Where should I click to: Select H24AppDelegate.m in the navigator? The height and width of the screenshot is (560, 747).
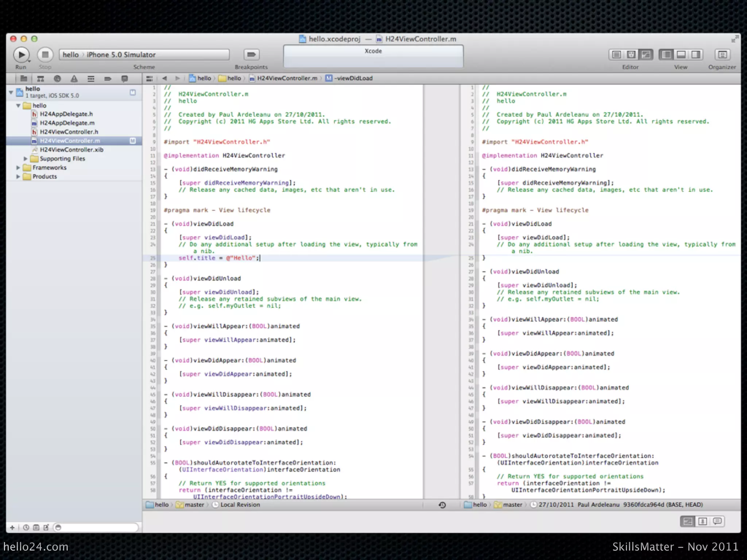coord(67,123)
